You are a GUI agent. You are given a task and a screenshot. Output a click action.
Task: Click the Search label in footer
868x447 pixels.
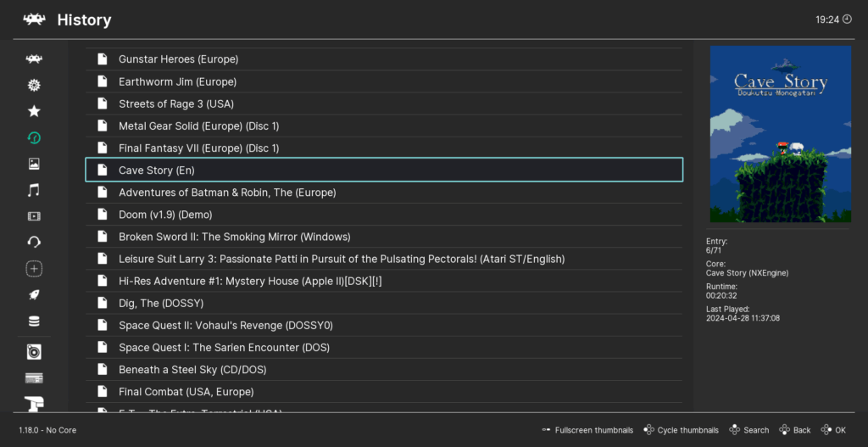756,430
